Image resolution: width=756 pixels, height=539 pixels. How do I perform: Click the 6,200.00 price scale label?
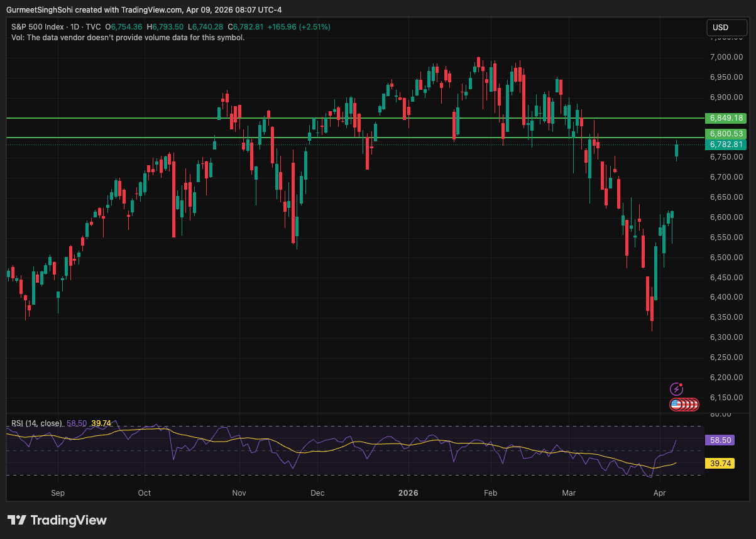coord(726,378)
